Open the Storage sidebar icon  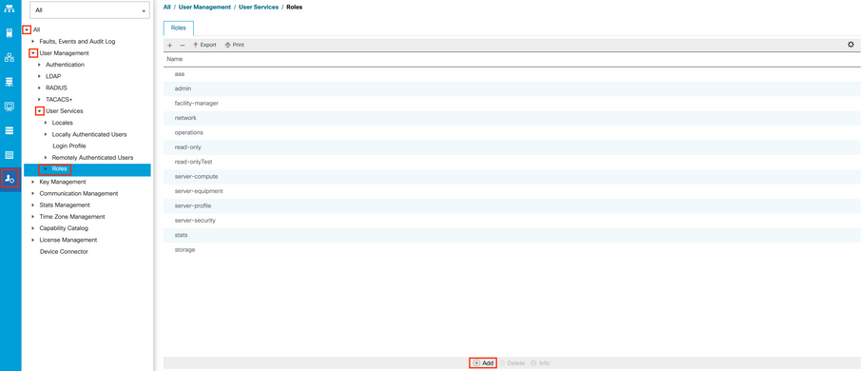pos(10,130)
